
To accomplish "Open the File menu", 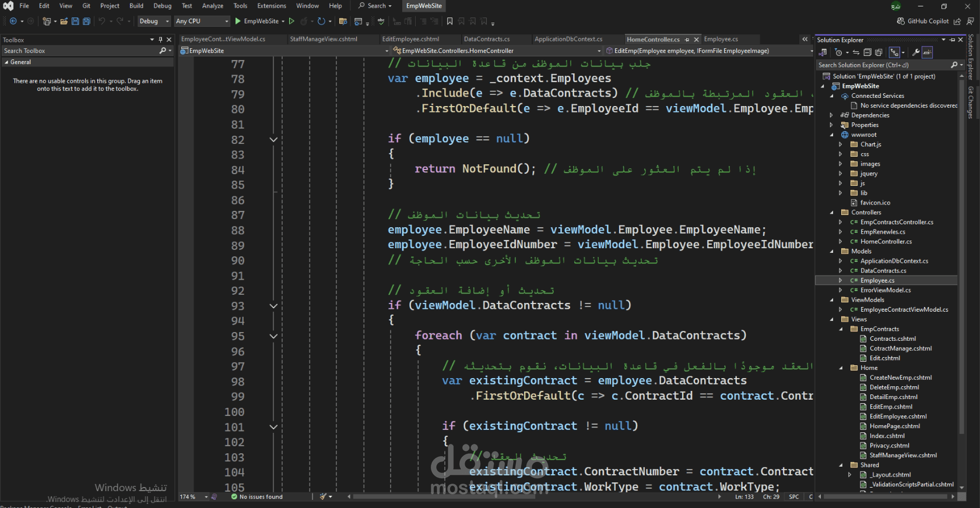I will [24, 6].
